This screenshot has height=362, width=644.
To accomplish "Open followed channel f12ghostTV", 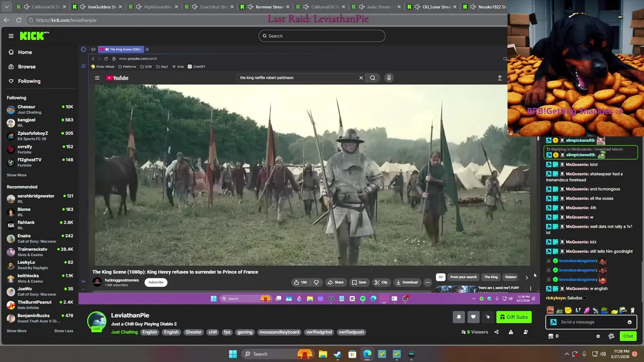I will tap(40, 162).
